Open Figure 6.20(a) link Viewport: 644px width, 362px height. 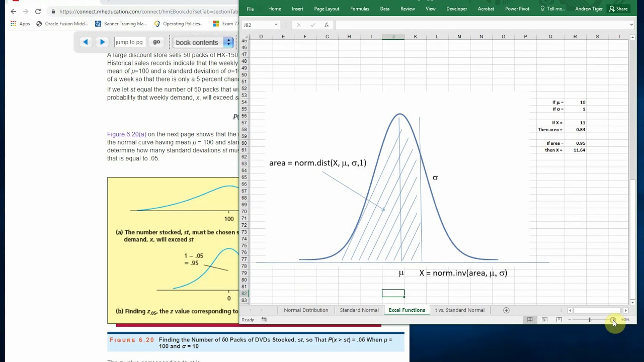coord(127,134)
